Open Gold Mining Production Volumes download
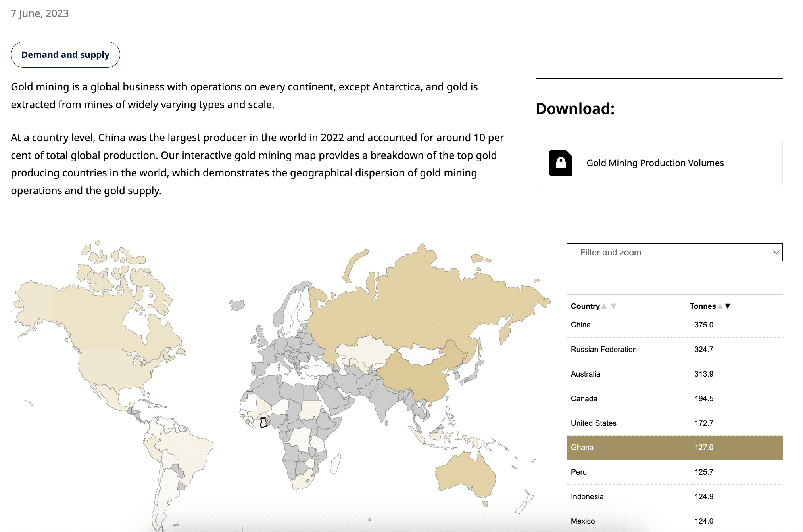Screen dimensions: 803x532 (655, 163)
